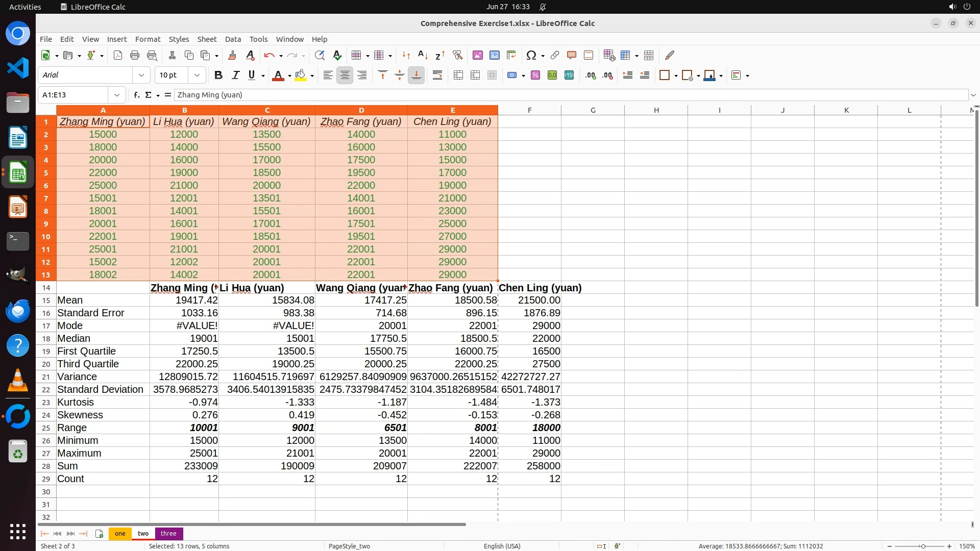Click the Format as Percent icon
This screenshot has height=551, width=980.
click(x=535, y=76)
